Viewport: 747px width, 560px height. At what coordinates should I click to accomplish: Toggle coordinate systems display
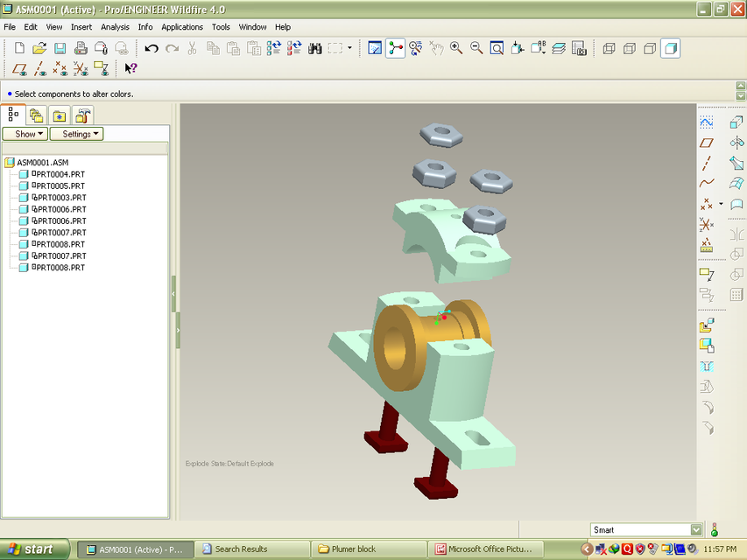[x=81, y=69]
